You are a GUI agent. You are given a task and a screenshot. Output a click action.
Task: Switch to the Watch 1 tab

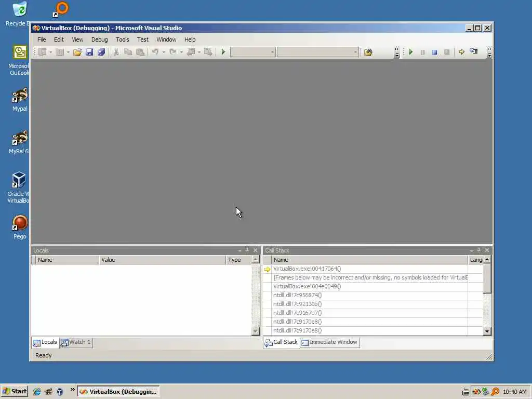click(x=76, y=342)
